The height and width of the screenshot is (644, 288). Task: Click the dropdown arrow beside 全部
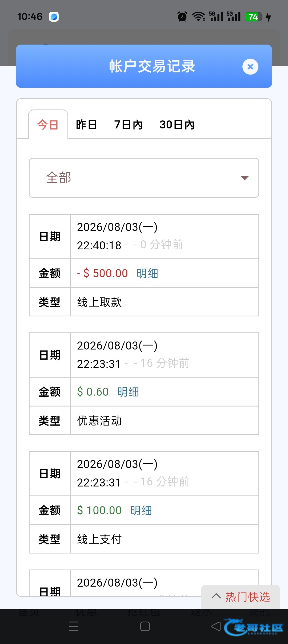(245, 178)
